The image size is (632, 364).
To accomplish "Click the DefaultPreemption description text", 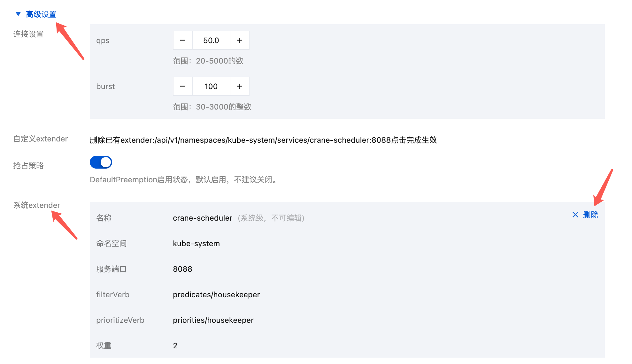I will click(x=184, y=180).
